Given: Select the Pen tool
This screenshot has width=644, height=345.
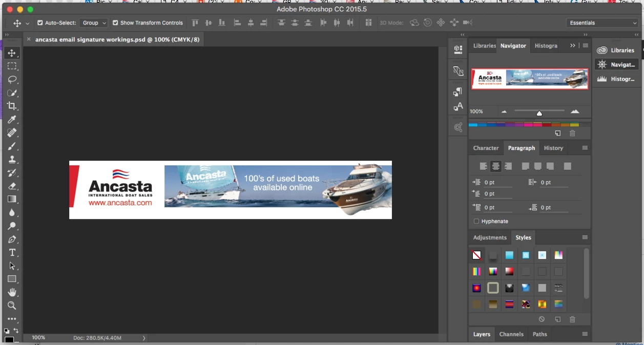Looking at the screenshot, I should coord(12,240).
